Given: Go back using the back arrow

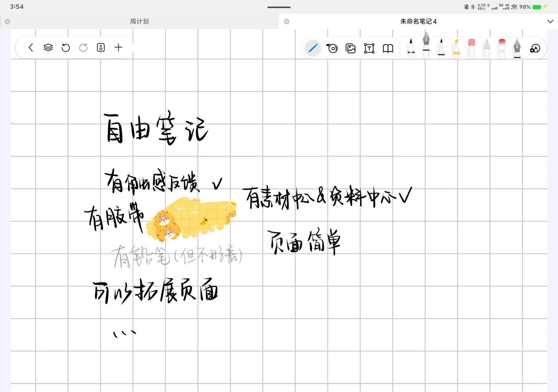Looking at the screenshot, I should click(x=31, y=48).
